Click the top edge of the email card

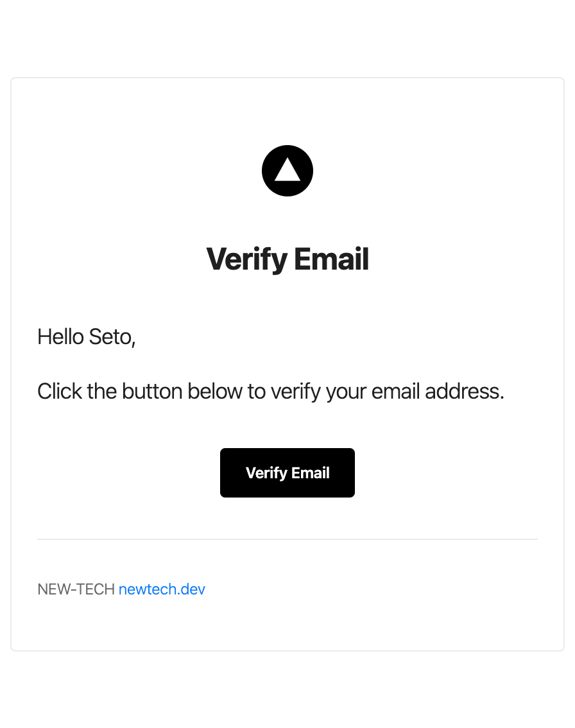click(x=287, y=78)
